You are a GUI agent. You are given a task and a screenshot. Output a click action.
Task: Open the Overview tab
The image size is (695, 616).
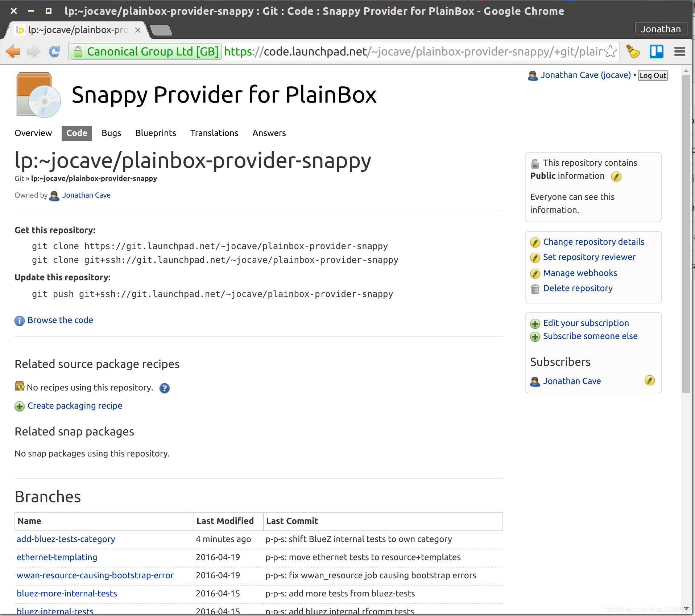click(33, 133)
